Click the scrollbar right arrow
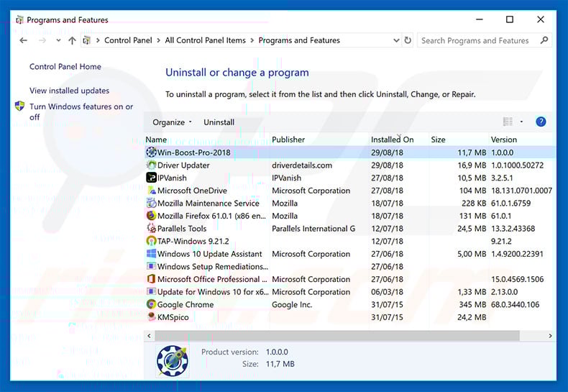This screenshot has width=568, height=392. 550,336
